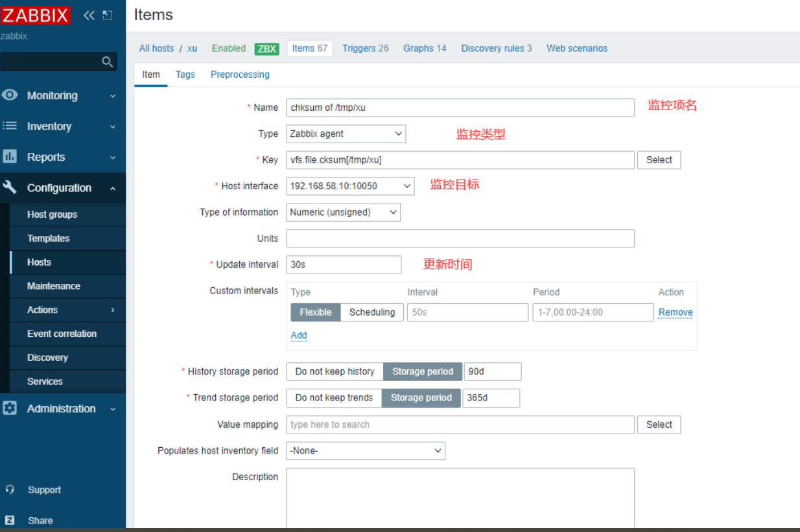Add a custom interval
Screen dimensions: 800x532
click(x=299, y=335)
